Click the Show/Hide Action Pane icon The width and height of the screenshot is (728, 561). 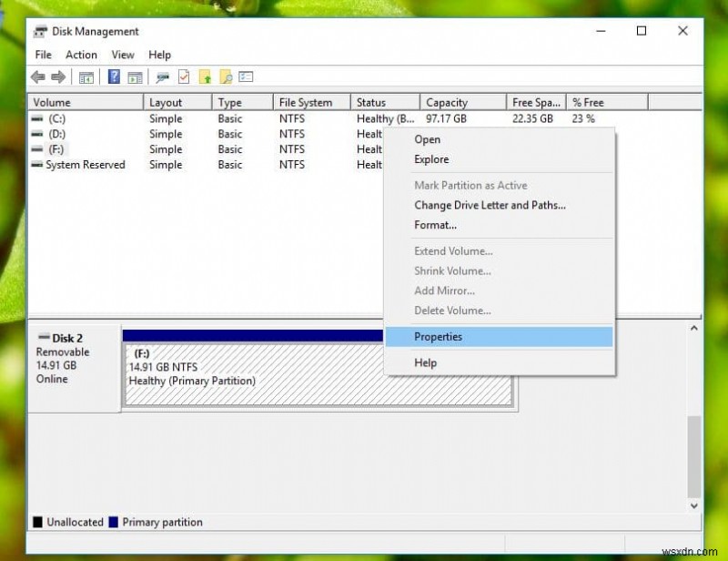click(135, 77)
